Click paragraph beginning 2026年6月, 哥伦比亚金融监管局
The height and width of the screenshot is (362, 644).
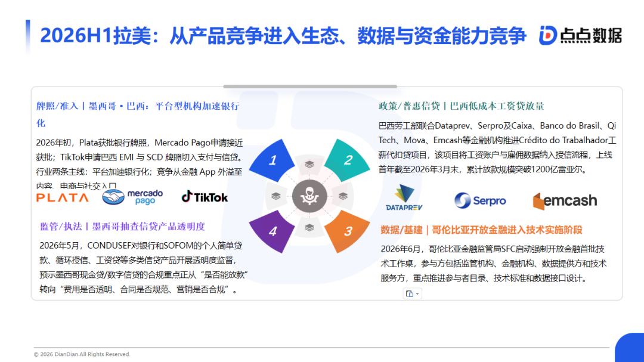click(493, 264)
